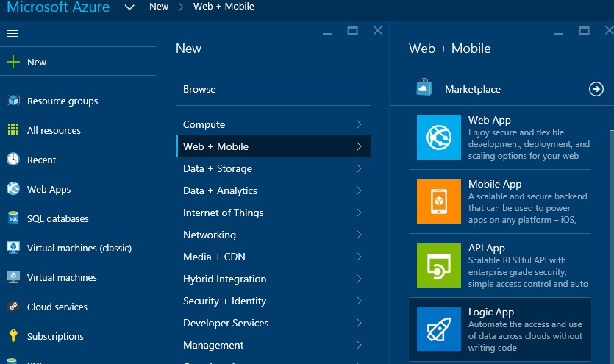
Task: Open the Subscriptions key icon
Action: [x=13, y=336]
